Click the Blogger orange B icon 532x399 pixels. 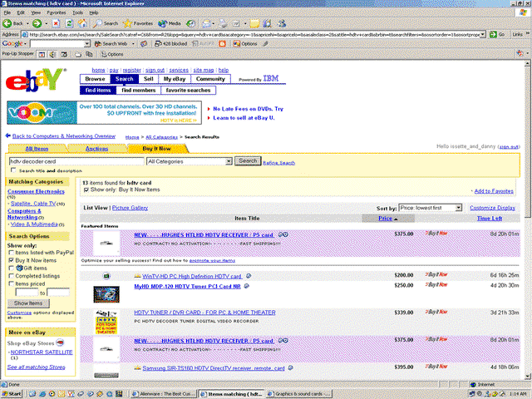(x=222, y=44)
